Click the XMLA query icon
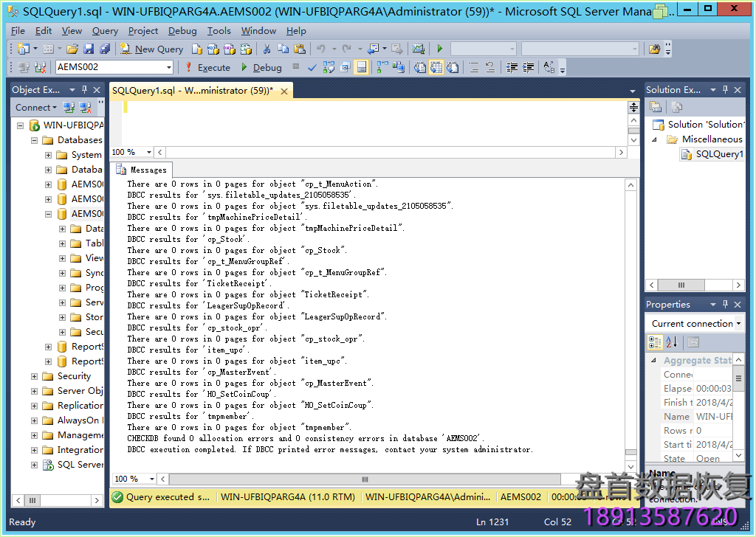The width and height of the screenshot is (756, 537). click(x=246, y=49)
